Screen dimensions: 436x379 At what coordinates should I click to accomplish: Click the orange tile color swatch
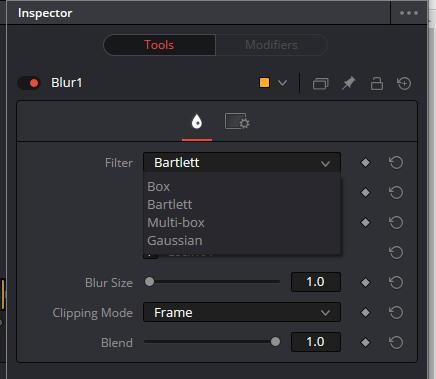[264, 83]
